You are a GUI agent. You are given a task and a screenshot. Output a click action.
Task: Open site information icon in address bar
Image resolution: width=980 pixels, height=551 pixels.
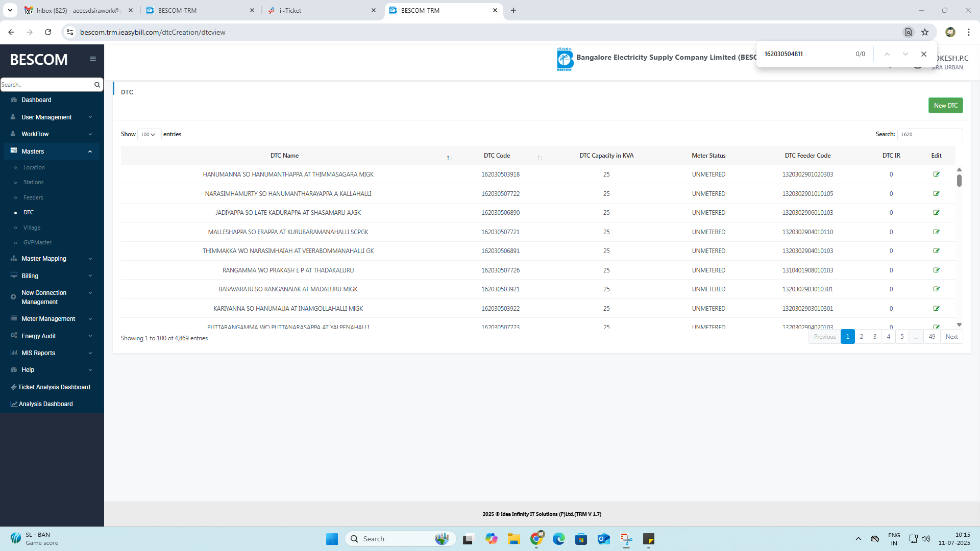click(x=70, y=32)
